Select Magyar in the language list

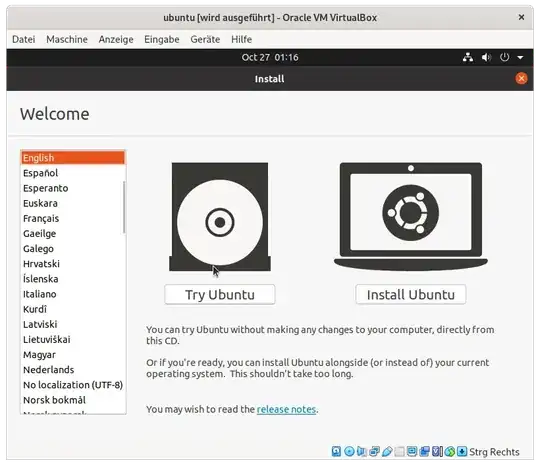click(73, 355)
